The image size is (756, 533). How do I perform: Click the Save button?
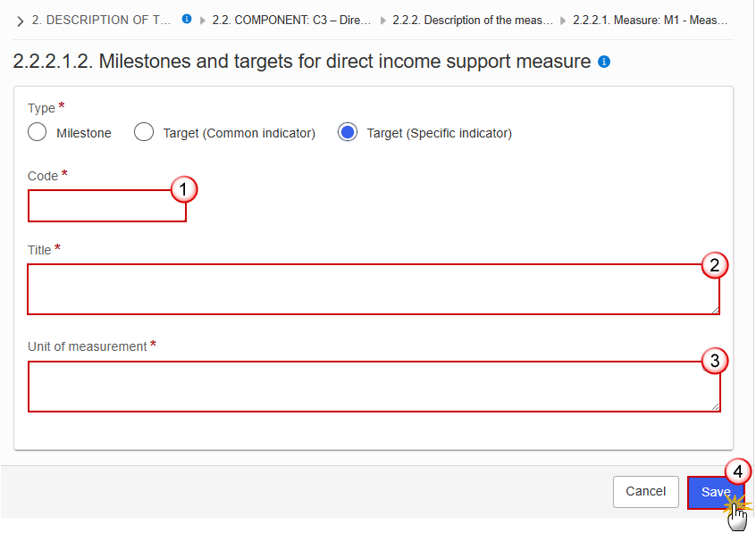[x=716, y=492]
